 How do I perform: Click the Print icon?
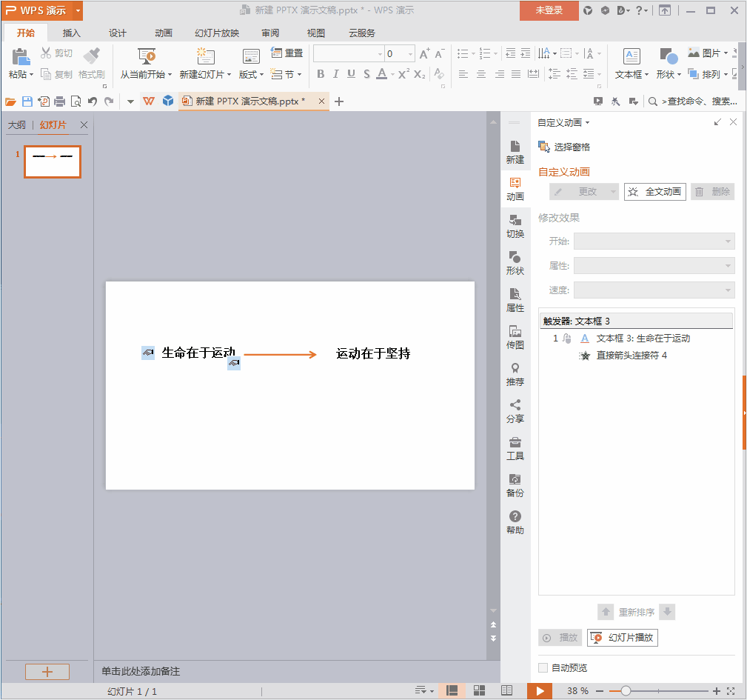(x=59, y=101)
